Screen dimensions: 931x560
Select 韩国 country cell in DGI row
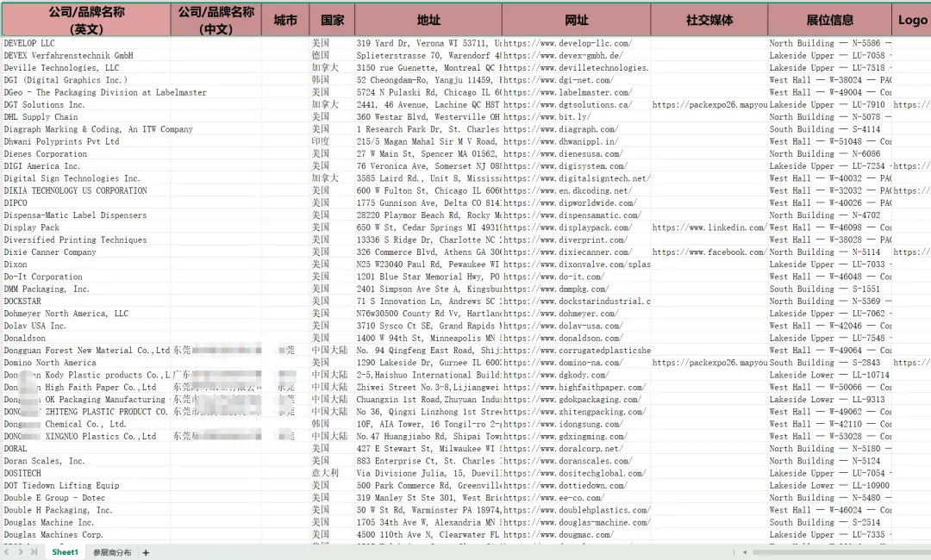point(332,80)
